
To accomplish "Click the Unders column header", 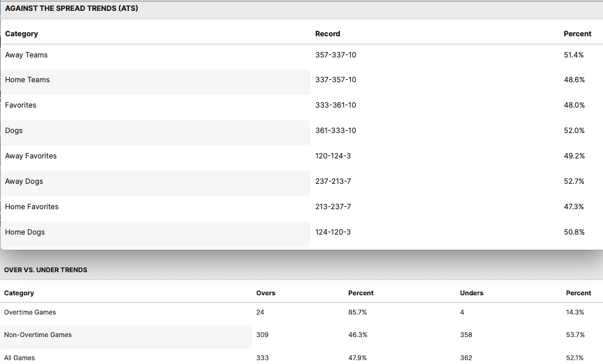I will pos(471,293).
